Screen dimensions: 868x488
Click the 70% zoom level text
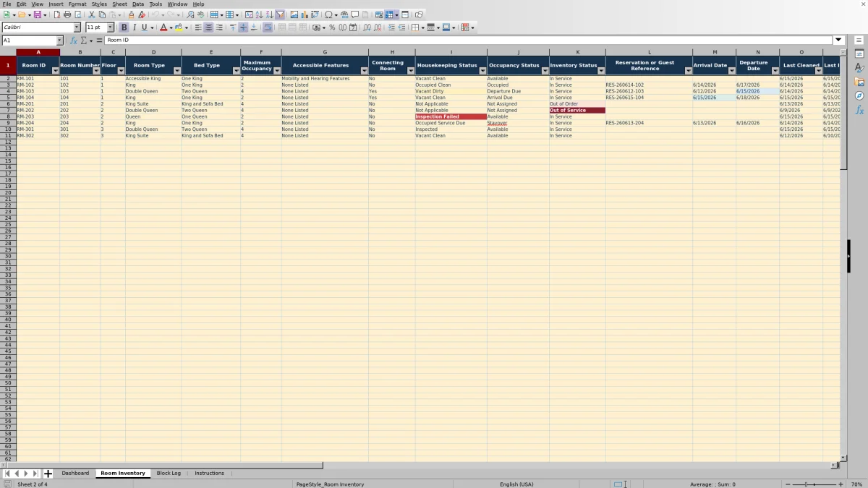[856, 484]
